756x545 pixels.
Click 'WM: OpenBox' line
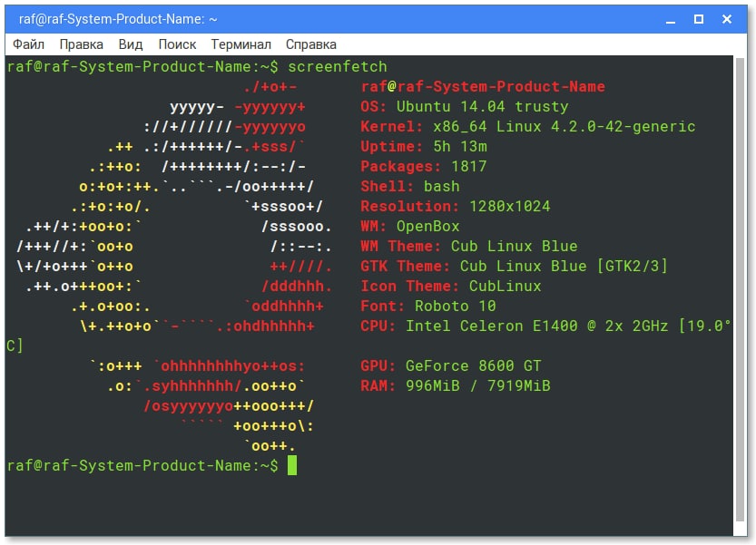point(410,226)
